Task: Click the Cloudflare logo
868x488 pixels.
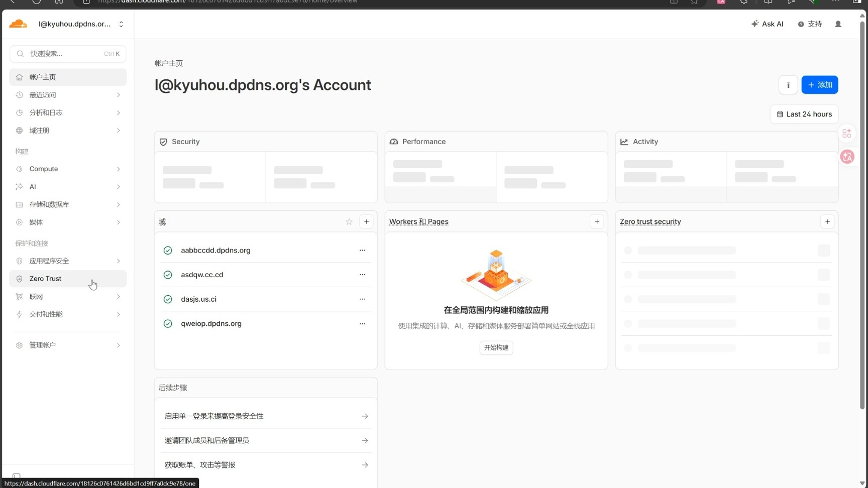Action: [x=18, y=24]
